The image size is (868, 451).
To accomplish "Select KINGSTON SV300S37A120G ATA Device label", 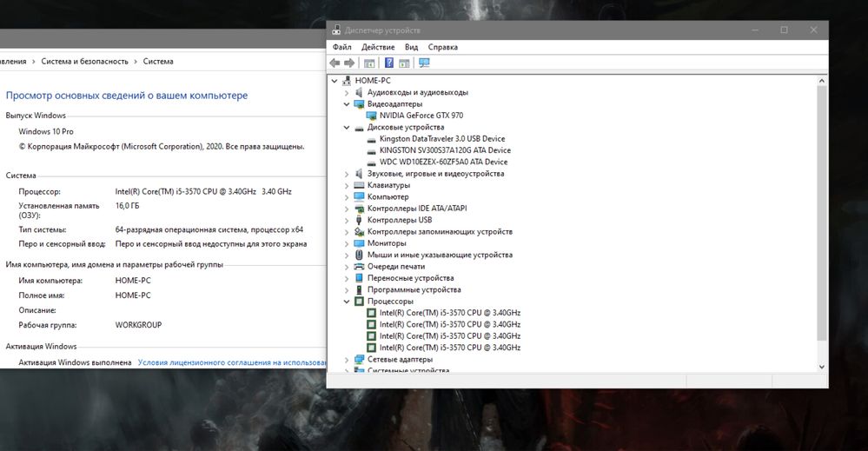I will pos(445,150).
